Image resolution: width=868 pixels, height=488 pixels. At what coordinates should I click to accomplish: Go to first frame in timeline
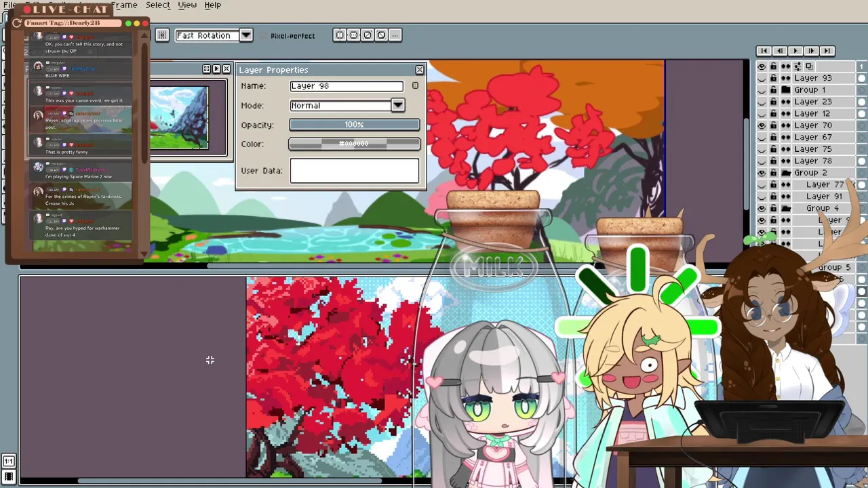pyautogui.click(x=764, y=51)
